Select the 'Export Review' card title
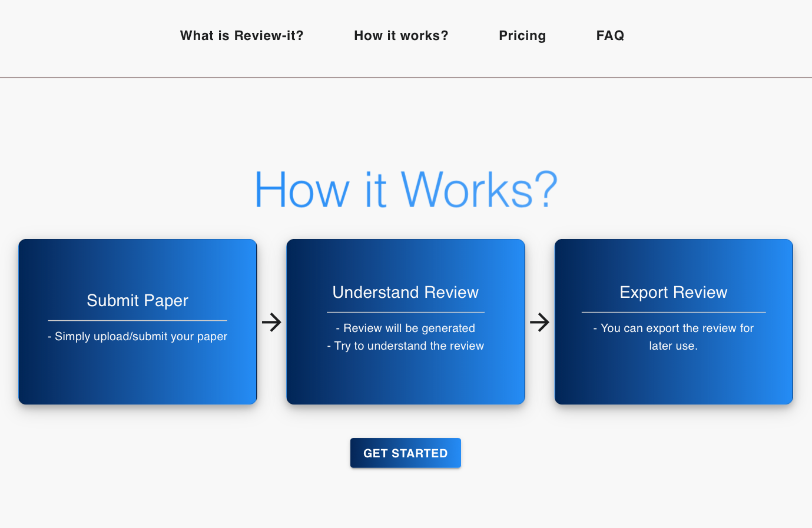This screenshot has width=812, height=528. coord(673,293)
